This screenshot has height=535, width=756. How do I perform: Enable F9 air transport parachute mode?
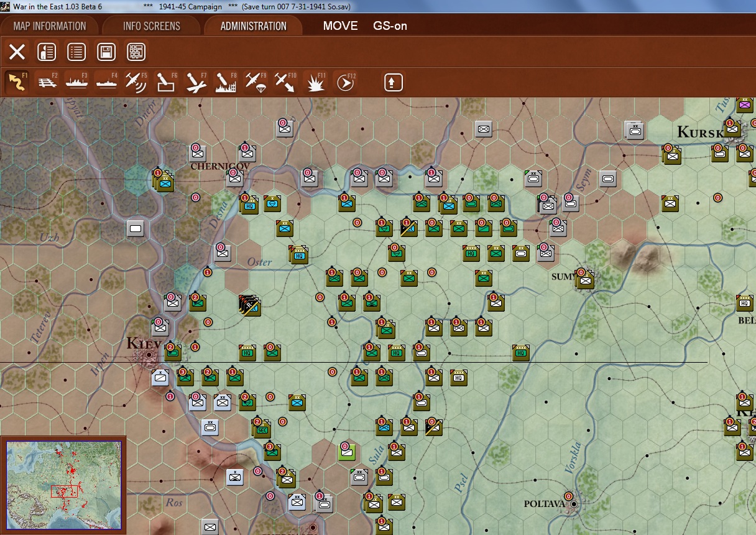point(256,82)
